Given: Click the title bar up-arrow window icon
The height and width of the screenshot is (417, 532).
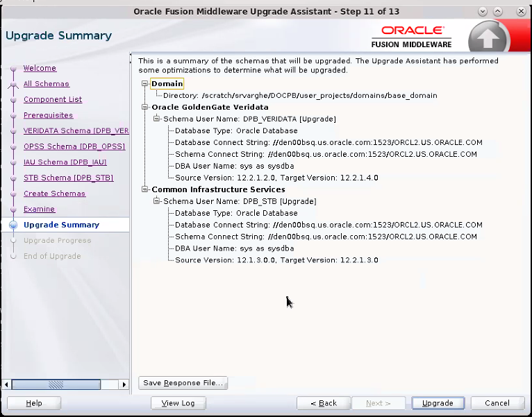Looking at the screenshot, I should click(x=497, y=12).
